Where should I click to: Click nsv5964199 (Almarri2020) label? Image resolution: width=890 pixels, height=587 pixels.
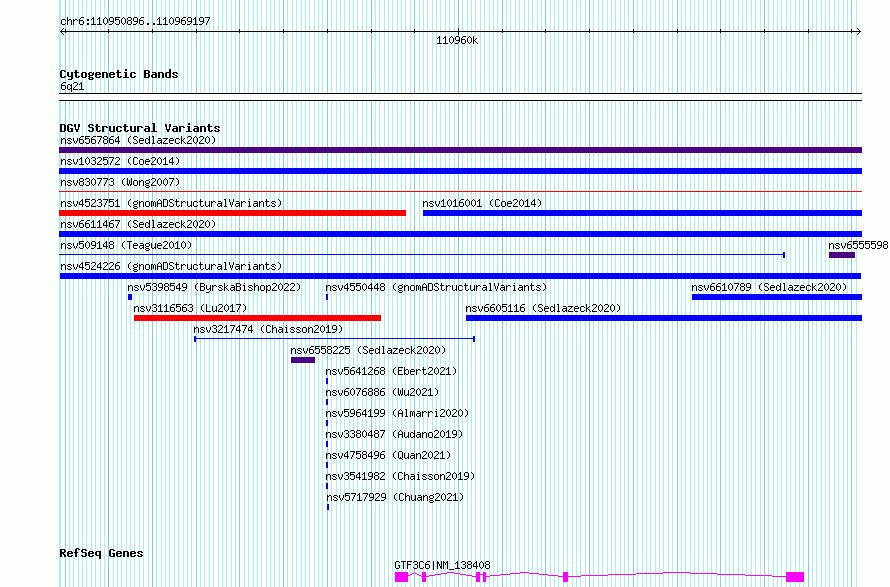pyautogui.click(x=397, y=413)
